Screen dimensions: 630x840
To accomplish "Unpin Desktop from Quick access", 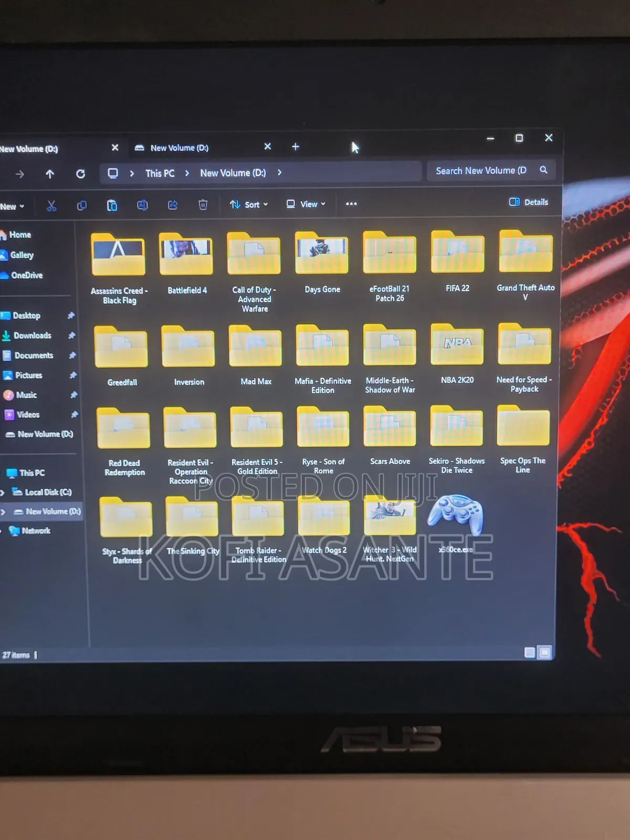I will [71, 316].
